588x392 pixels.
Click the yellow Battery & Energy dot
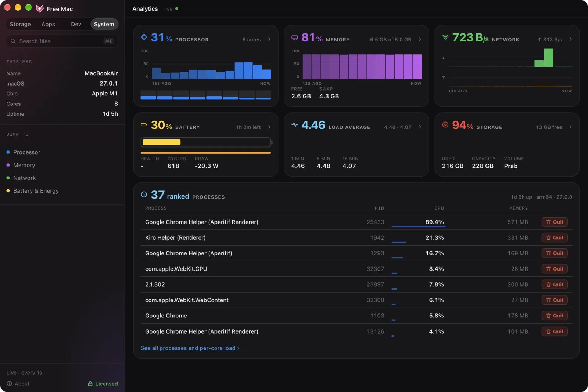(8, 191)
